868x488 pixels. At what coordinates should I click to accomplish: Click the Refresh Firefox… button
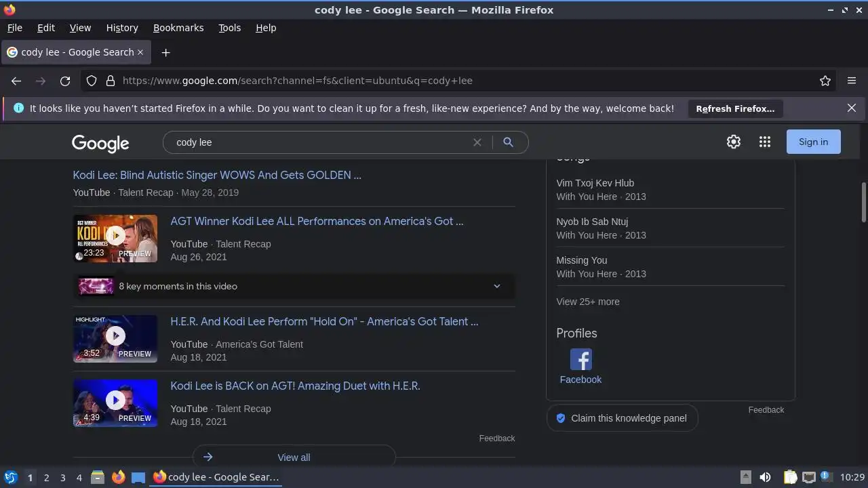tap(735, 108)
